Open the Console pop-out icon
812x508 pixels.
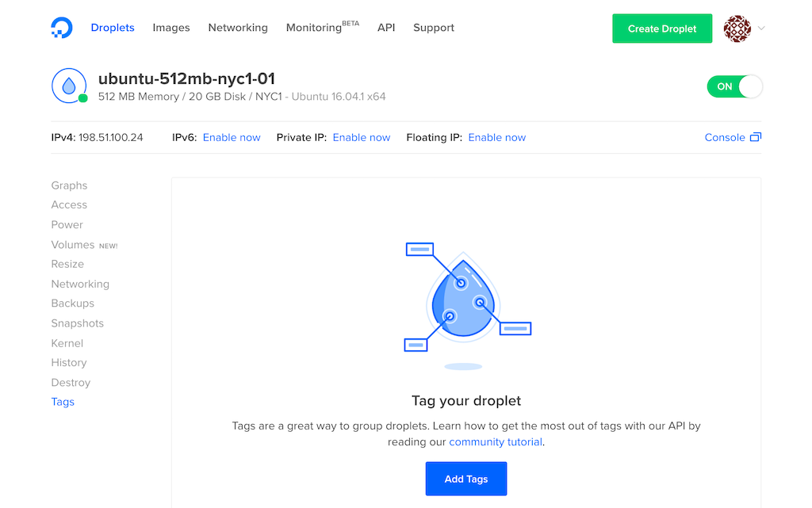coord(756,136)
